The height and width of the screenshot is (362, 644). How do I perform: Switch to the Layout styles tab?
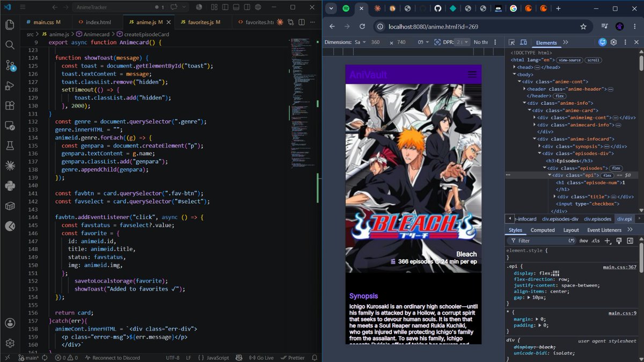point(571,230)
